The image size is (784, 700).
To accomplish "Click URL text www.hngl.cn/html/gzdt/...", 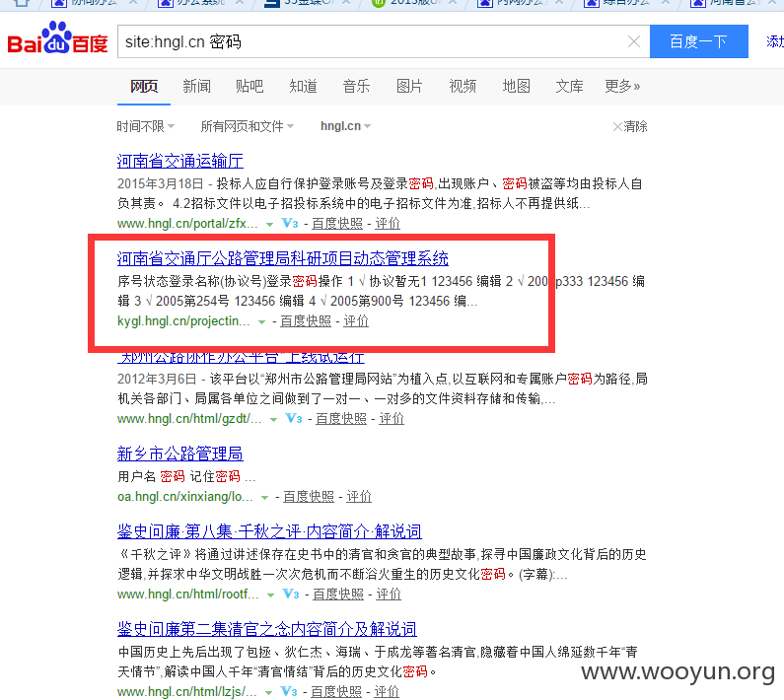I will click(x=189, y=418).
